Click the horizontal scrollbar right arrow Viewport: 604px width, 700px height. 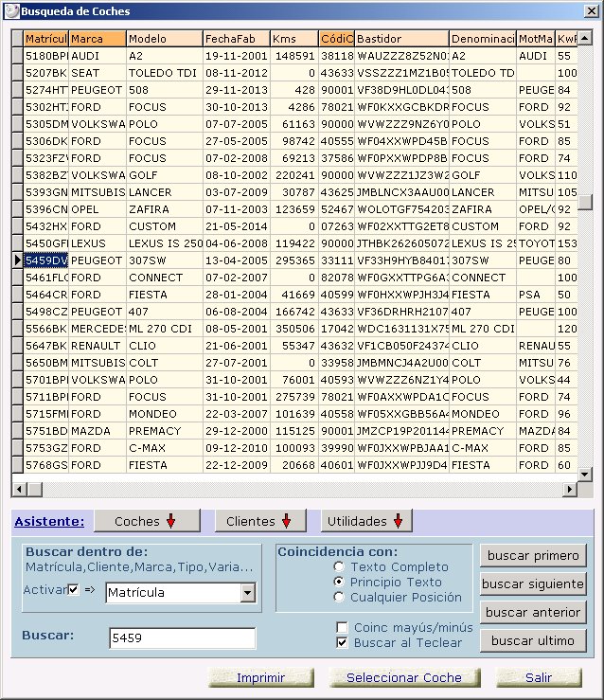pyautogui.click(x=570, y=490)
